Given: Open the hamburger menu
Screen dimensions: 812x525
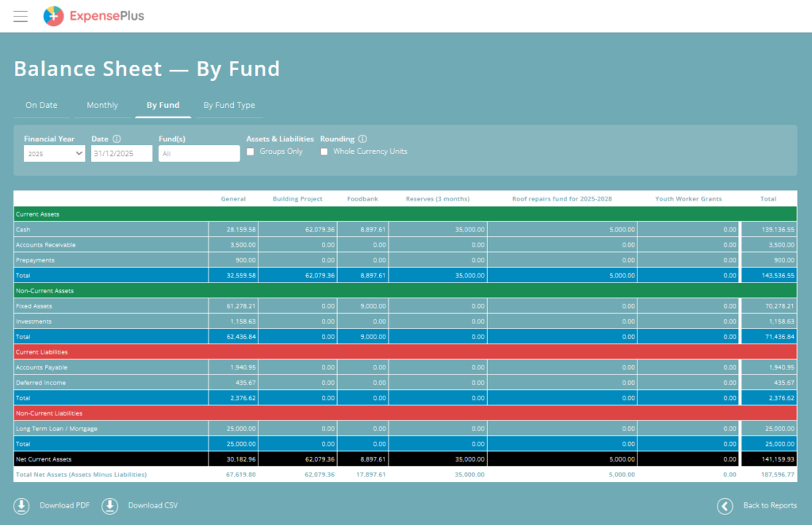Looking at the screenshot, I should click(x=21, y=16).
